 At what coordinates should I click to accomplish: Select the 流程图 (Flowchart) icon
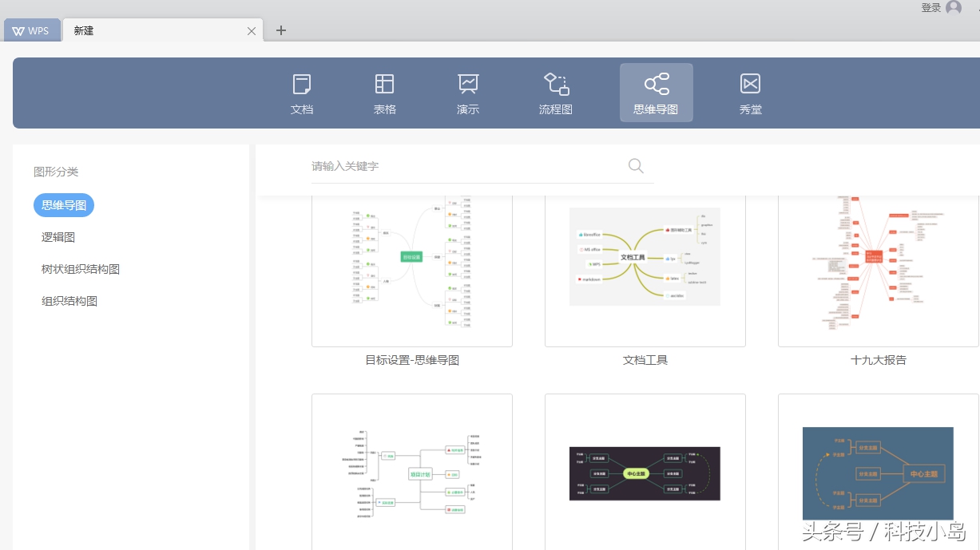tap(556, 92)
